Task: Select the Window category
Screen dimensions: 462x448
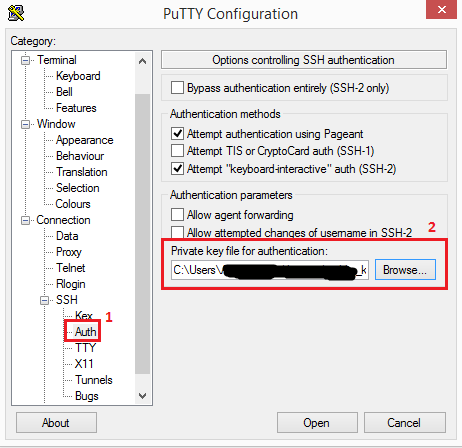Action: (x=56, y=124)
